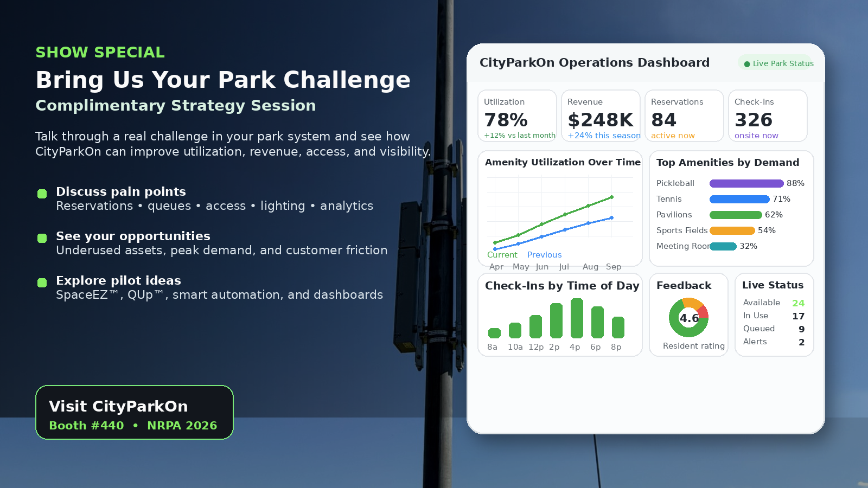Click the SHOW SPECIAL heading
The height and width of the screenshot is (488, 868).
tap(100, 52)
